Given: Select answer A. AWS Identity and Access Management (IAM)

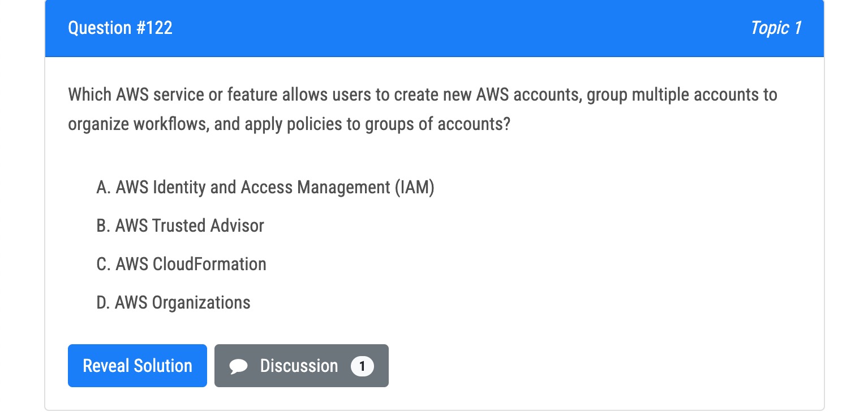Looking at the screenshot, I should click(x=265, y=187).
